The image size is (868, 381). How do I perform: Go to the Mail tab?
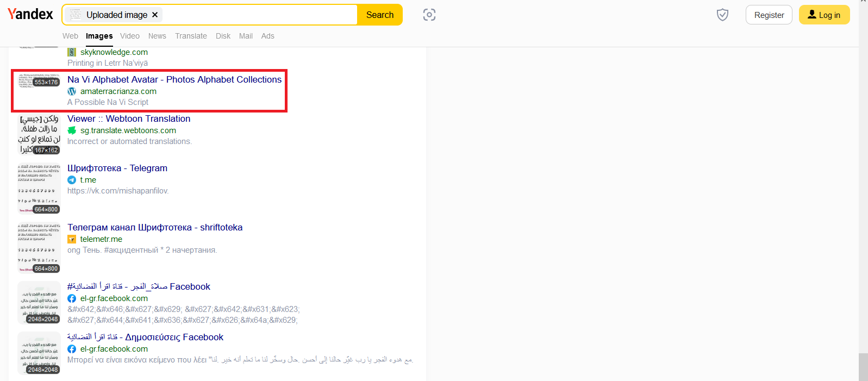coord(246,36)
